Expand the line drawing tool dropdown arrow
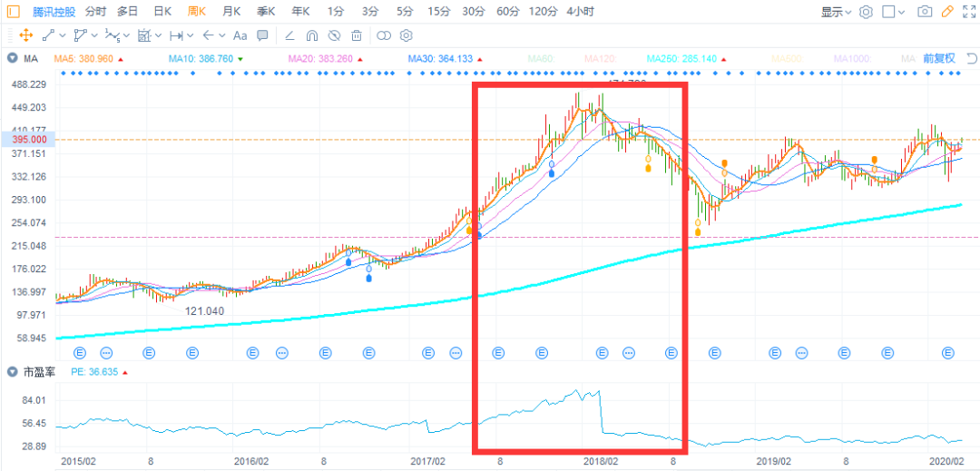This screenshot has height=471, width=980. 64,35
